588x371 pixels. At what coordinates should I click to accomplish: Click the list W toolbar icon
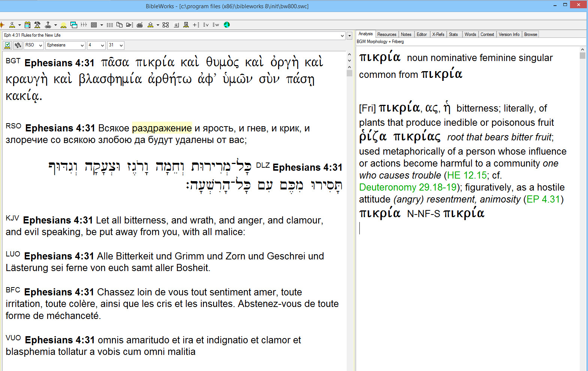click(x=215, y=25)
